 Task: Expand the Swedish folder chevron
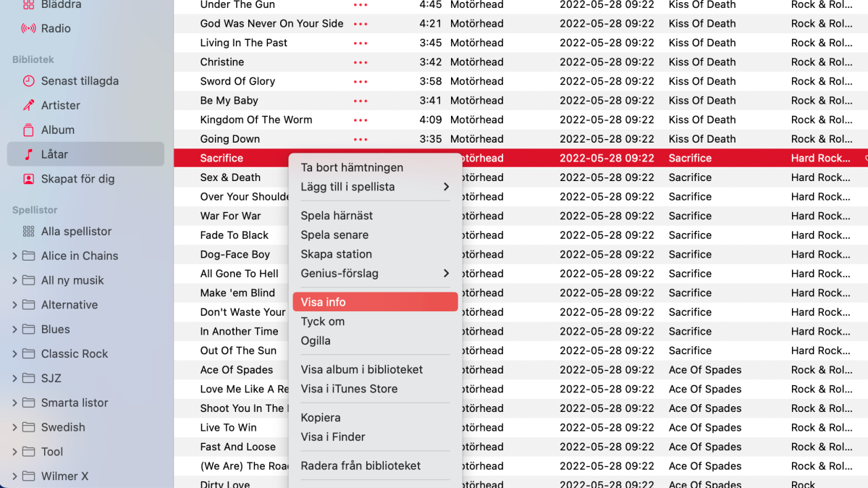click(14, 427)
